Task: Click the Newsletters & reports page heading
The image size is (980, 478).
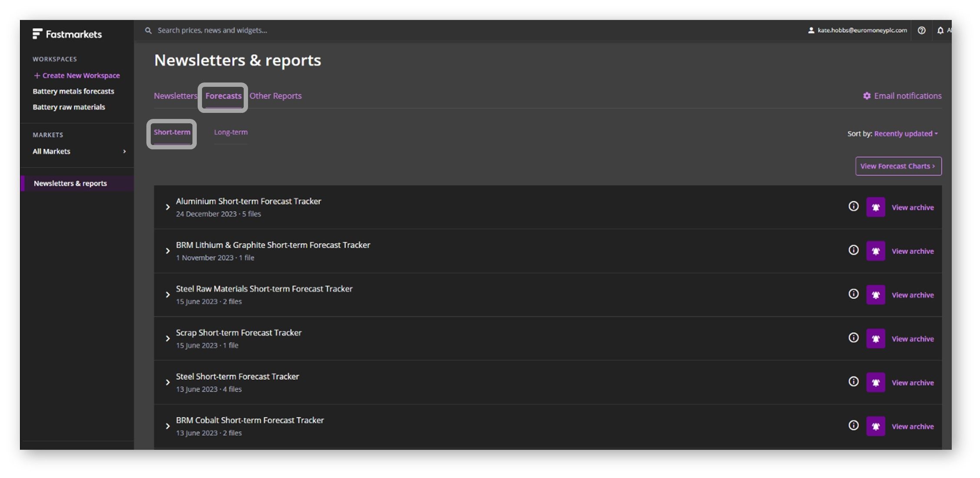Action: click(238, 60)
